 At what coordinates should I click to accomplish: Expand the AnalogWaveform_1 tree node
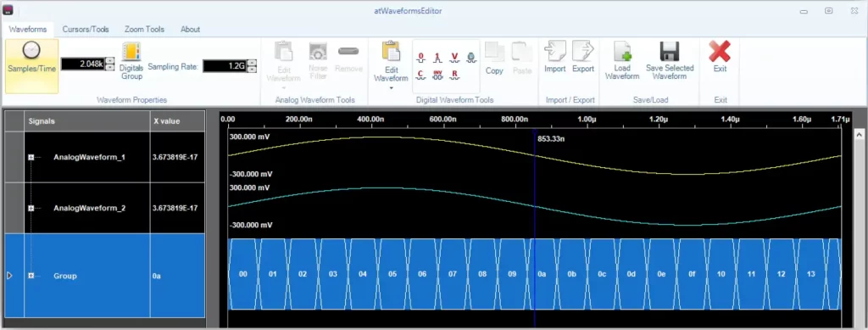pos(31,157)
